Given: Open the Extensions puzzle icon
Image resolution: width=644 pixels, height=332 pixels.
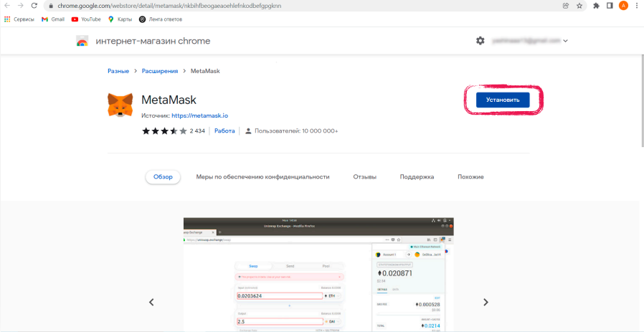Looking at the screenshot, I should [x=597, y=6].
